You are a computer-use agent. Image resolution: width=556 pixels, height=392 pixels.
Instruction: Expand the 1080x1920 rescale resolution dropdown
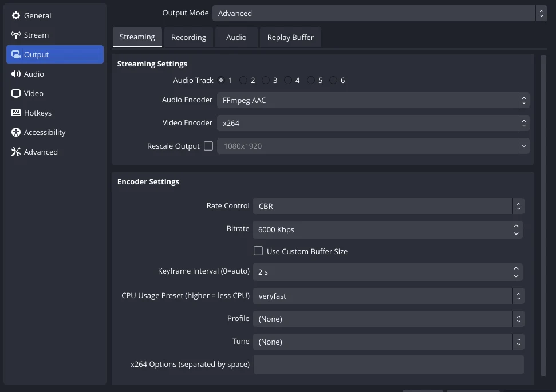tap(523, 146)
